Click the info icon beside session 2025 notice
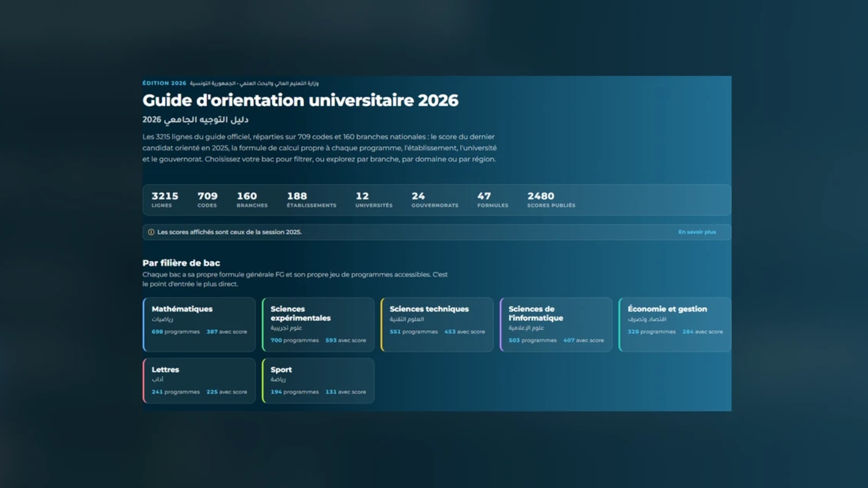This screenshot has width=868, height=488. pos(151,232)
